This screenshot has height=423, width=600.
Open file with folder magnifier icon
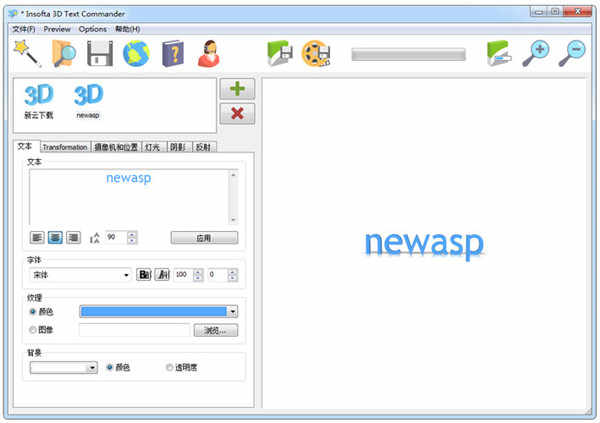(x=64, y=54)
